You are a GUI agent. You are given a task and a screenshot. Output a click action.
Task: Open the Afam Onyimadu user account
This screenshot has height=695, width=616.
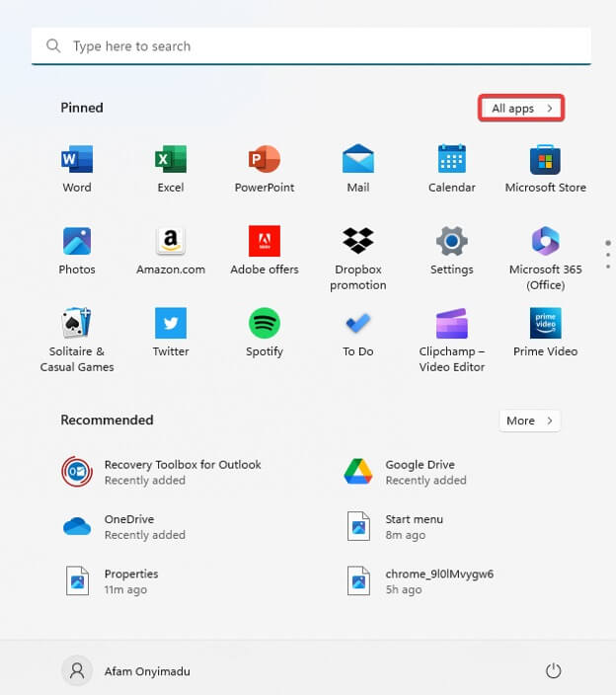tap(125, 671)
